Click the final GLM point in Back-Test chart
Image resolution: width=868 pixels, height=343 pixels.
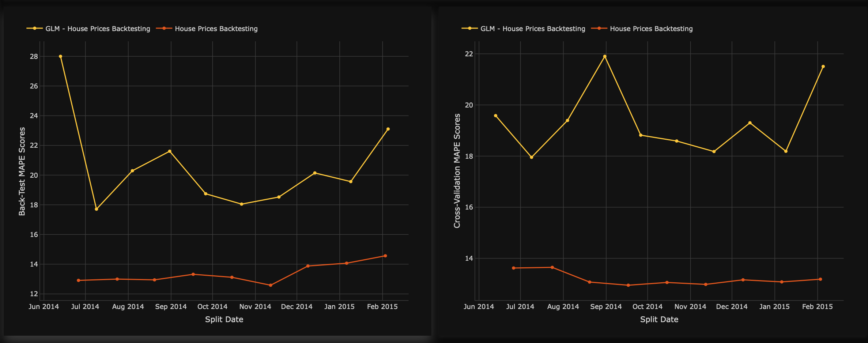388,129
